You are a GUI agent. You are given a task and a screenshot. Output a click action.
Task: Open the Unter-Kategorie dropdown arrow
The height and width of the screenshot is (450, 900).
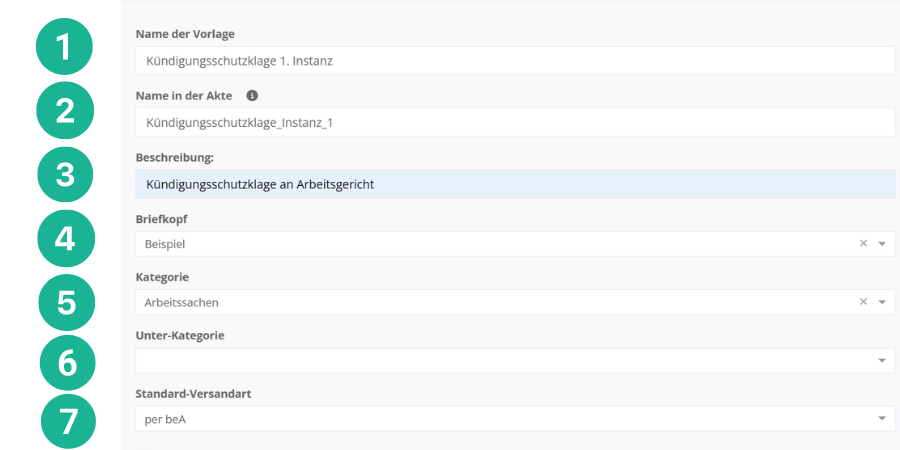(x=882, y=361)
